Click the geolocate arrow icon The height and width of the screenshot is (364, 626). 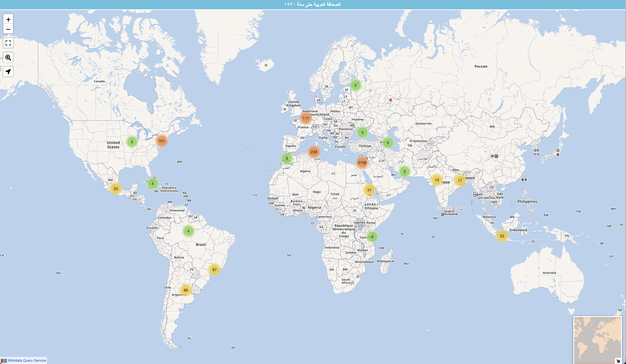pos(8,72)
